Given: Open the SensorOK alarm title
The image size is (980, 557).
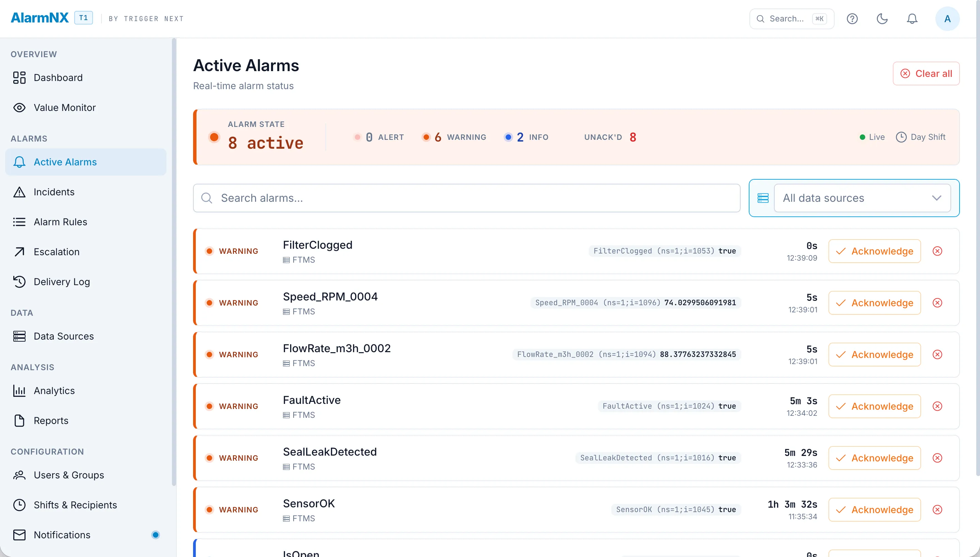Looking at the screenshot, I should tap(309, 503).
